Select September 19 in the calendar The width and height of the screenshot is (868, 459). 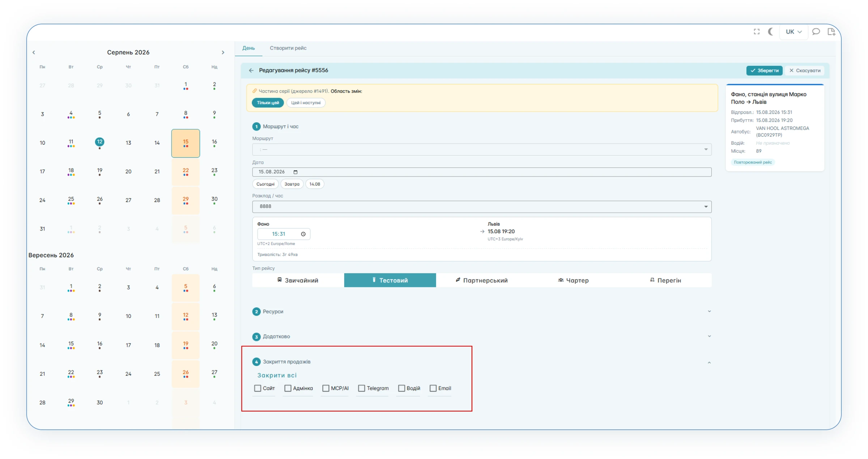(x=186, y=345)
